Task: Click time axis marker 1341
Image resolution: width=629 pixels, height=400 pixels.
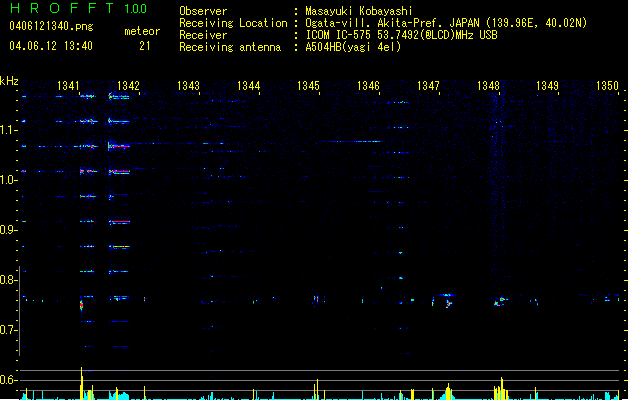Action: pos(68,86)
